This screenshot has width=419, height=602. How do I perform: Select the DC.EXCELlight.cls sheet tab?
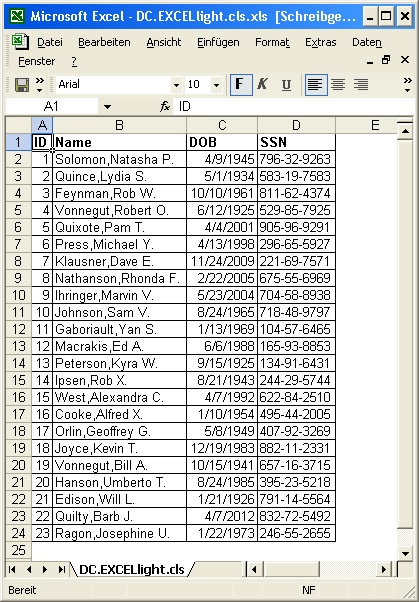[132, 569]
